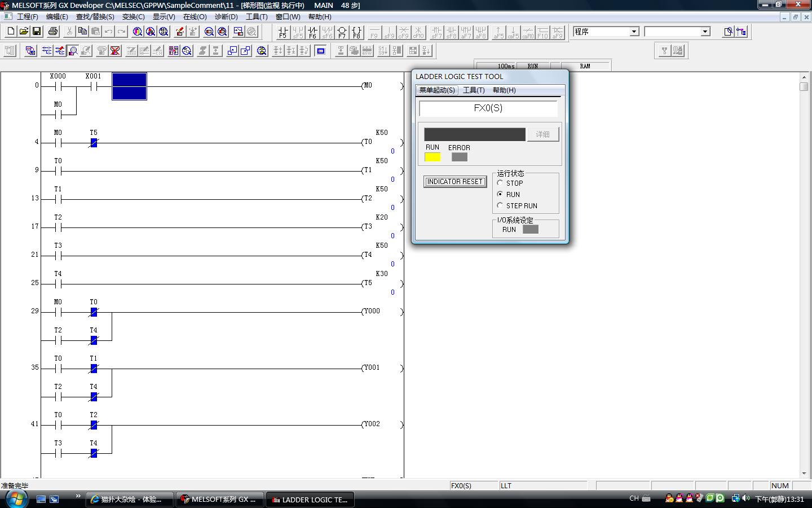Open the 在线(O) menu
The height and width of the screenshot is (508, 812).
tap(195, 17)
